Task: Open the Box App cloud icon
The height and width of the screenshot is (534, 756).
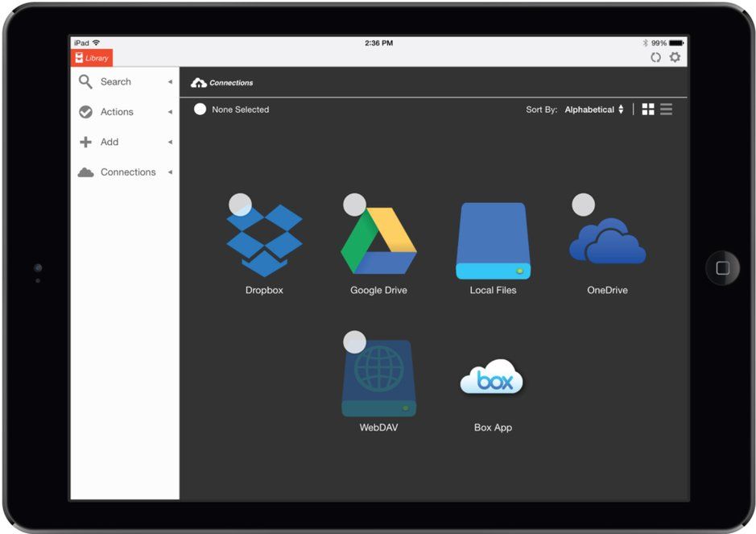Action: point(492,377)
